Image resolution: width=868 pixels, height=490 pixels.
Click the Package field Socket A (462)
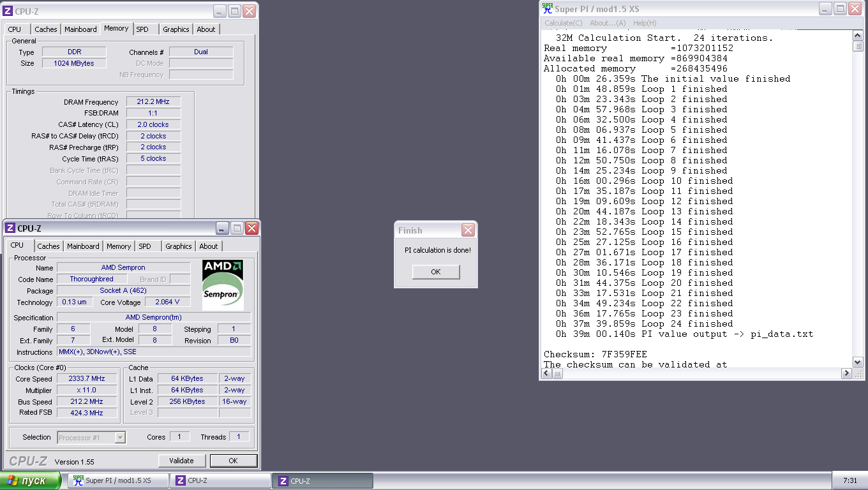(123, 291)
